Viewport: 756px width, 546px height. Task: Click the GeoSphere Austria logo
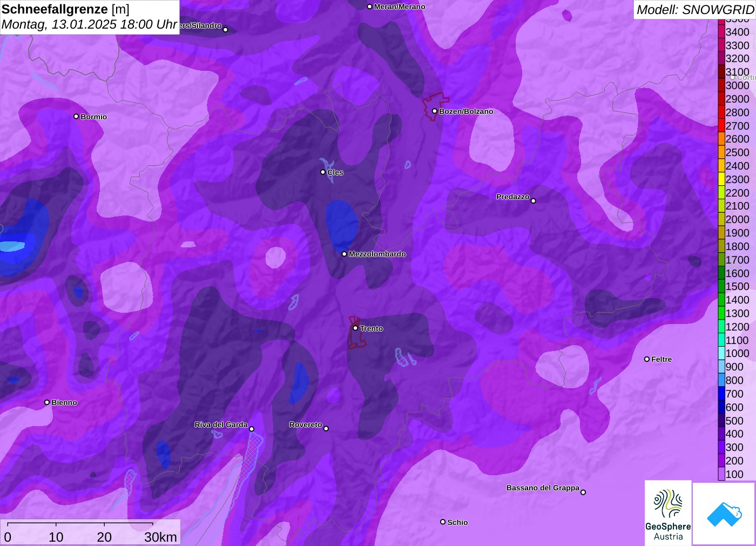[x=668, y=513]
